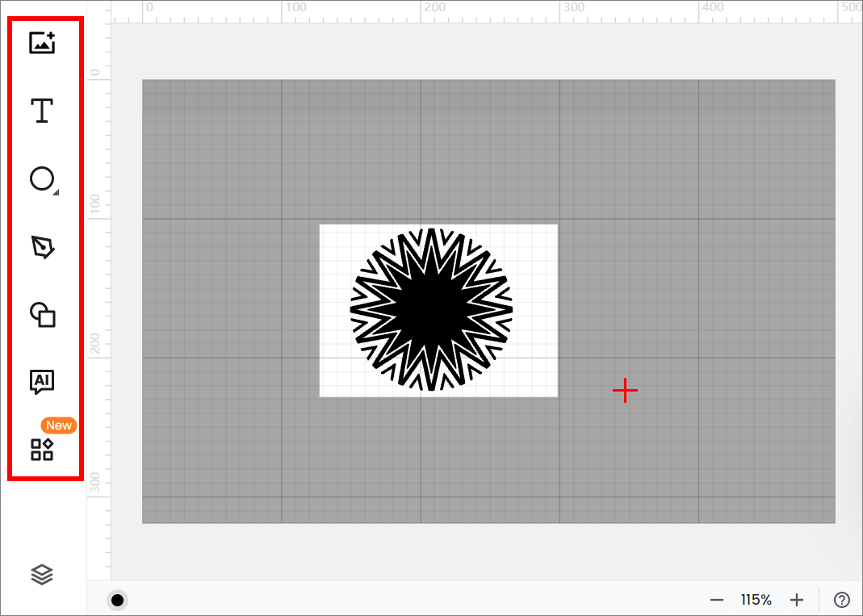Screen dimensions: 863x616
Task: Select the black starburst design
Action: pyautogui.click(x=432, y=310)
